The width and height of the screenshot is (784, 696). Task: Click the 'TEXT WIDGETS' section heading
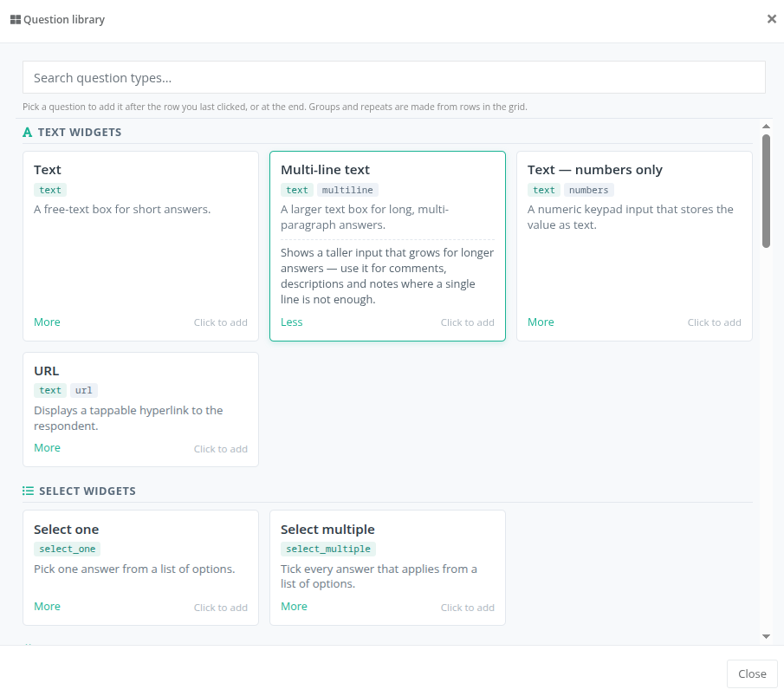coord(80,132)
